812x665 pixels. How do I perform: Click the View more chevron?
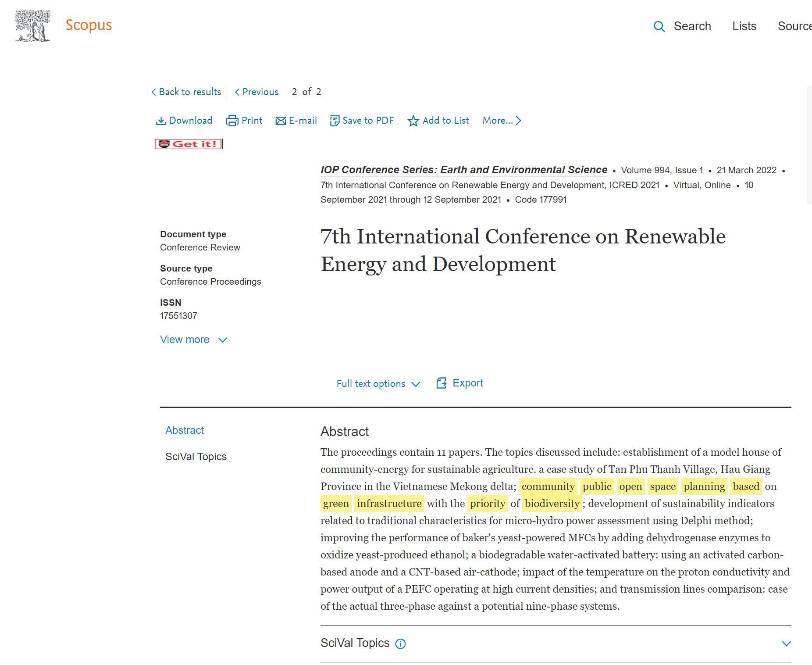(223, 340)
